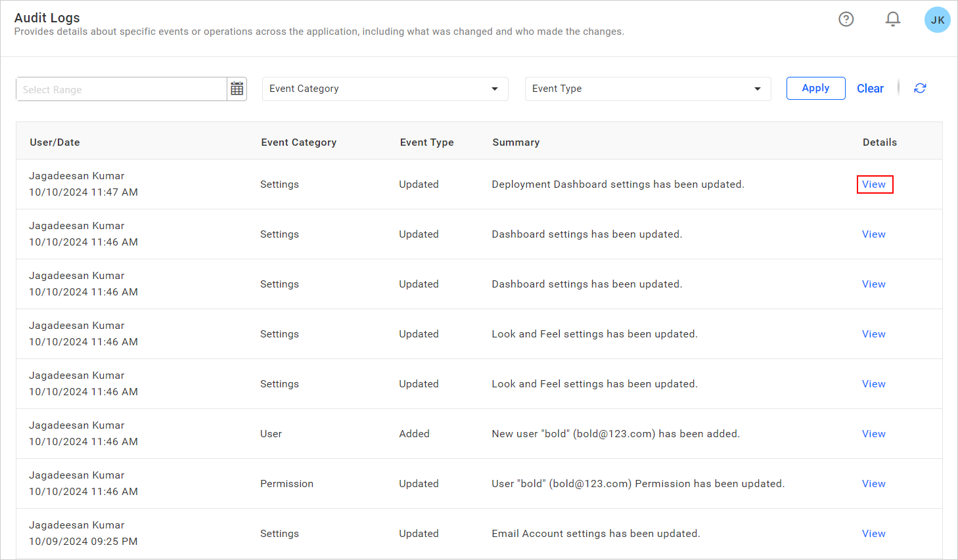The image size is (958, 560).
Task: Click the Summary column header
Action: point(516,142)
